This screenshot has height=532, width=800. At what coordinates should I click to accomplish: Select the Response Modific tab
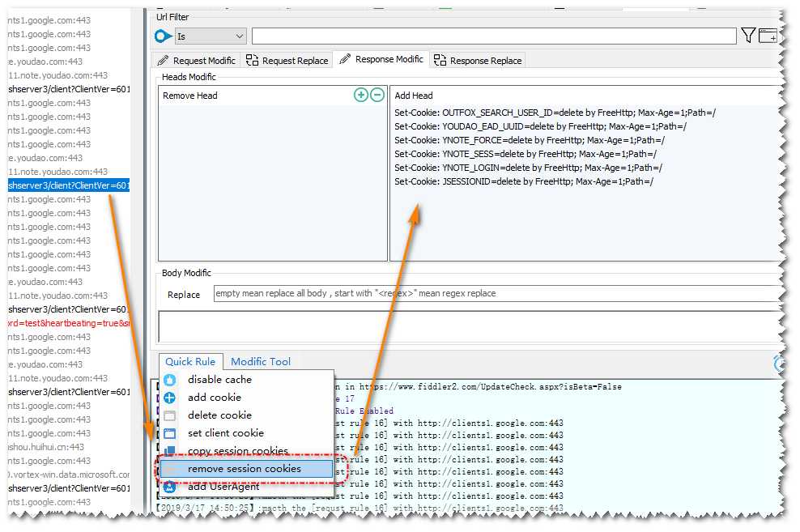click(381, 59)
